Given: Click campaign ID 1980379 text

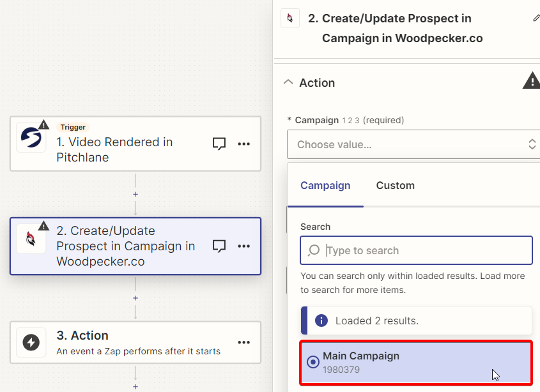Looking at the screenshot, I should tap(341, 370).
